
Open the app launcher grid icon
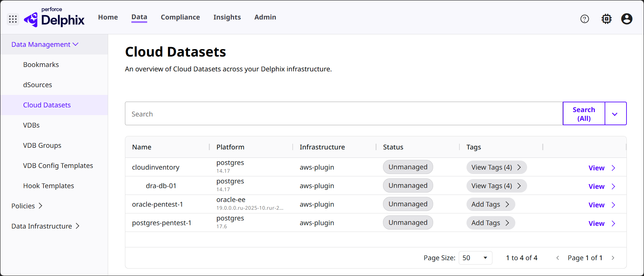tap(13, 19)
